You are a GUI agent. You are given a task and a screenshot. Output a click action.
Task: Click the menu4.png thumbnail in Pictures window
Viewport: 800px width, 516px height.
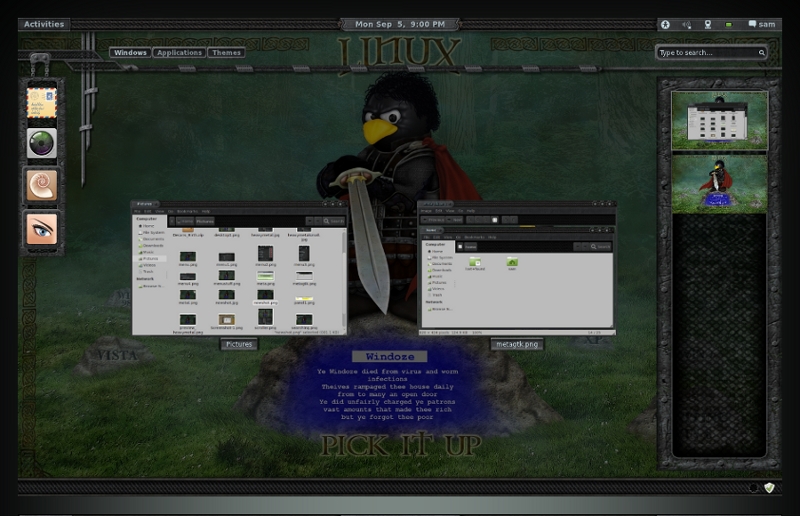[x=188, y=279]
